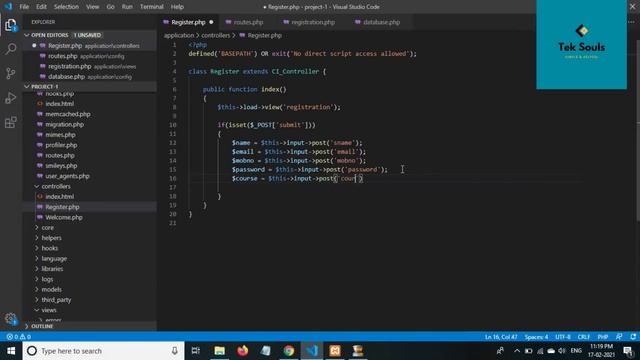Open Firefox from taskbar

click(x=243, y=351)
